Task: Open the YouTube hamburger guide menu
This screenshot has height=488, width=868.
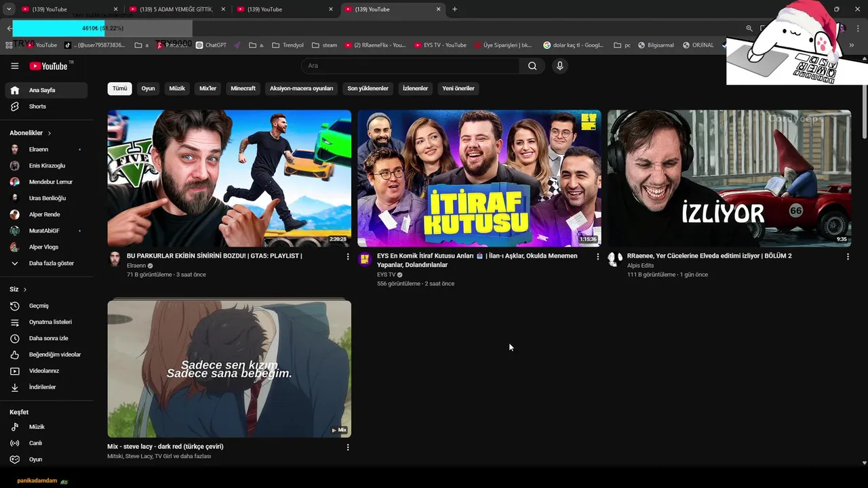Action: tap(14, 66)
